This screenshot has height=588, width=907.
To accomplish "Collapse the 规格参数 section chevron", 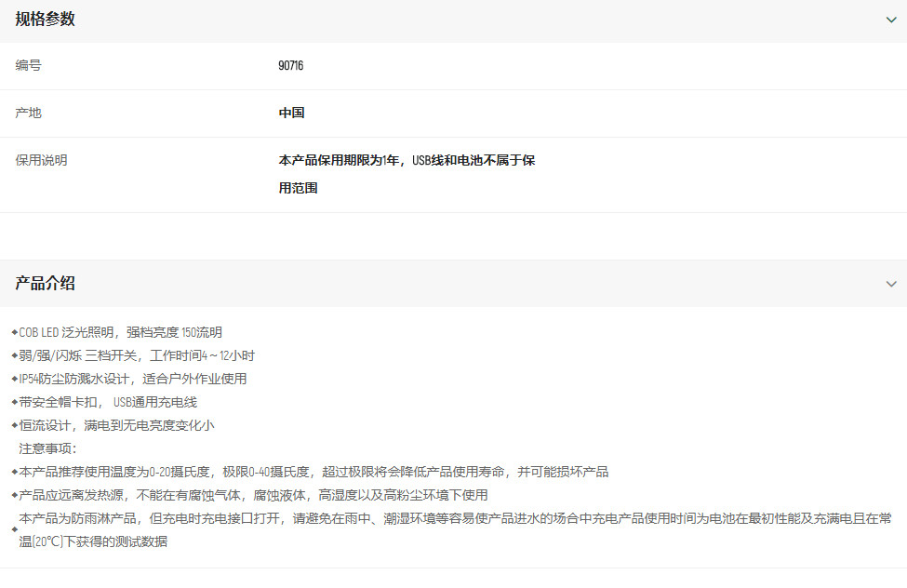I will point(890,20).
